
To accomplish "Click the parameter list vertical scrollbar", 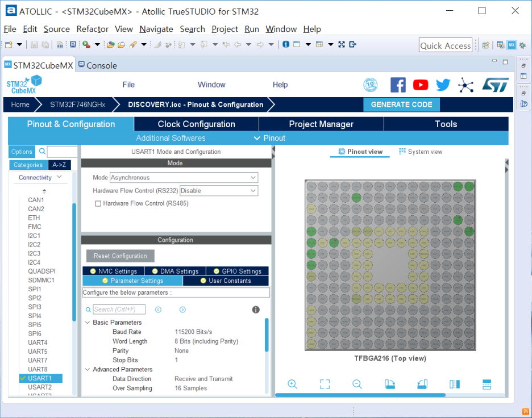I will (x=267, y=335).
